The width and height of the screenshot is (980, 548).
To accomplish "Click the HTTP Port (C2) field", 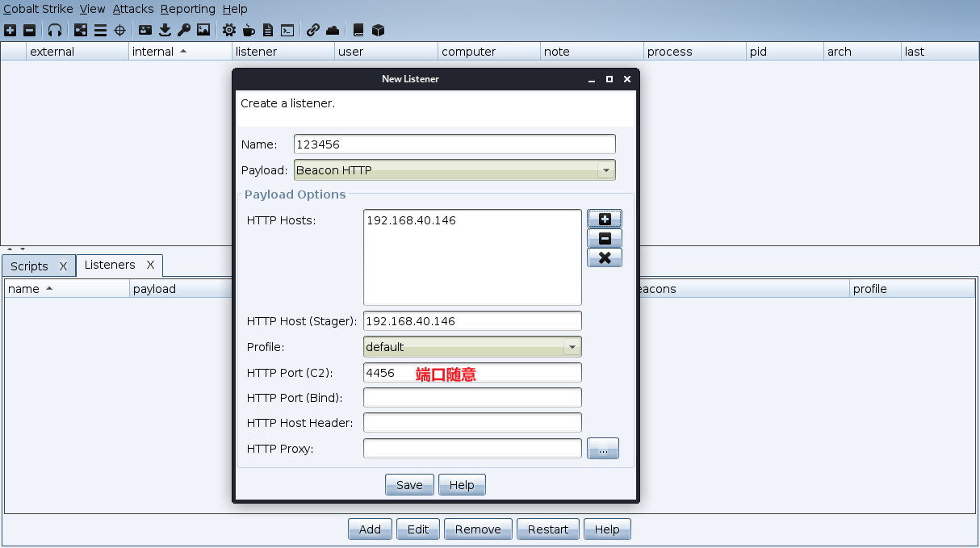I will tap(472, 373).
